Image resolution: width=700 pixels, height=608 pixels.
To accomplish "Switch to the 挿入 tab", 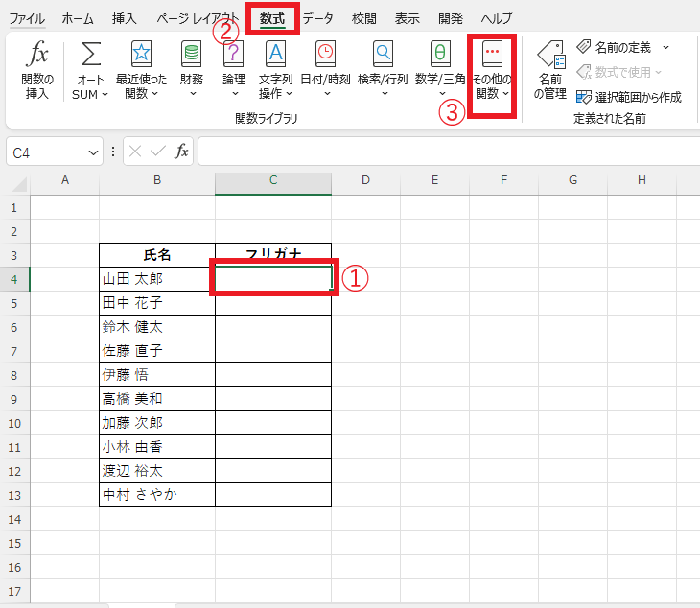I will point(124,19).
